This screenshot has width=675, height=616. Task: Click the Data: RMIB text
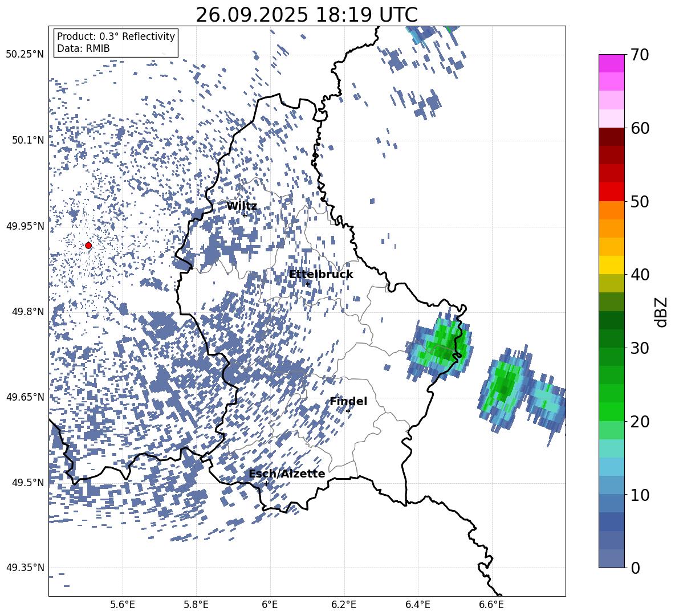click(83, 48)
